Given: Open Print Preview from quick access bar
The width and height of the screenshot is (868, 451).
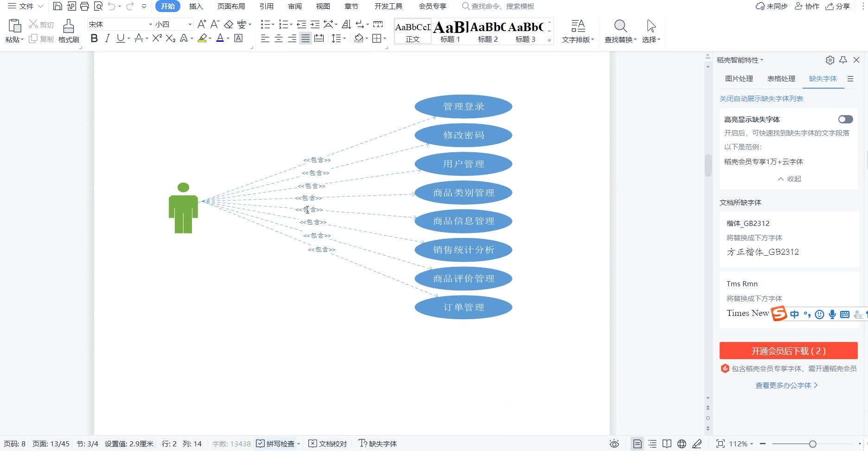Looking at the screenshot, I should [x=98, y=6].
